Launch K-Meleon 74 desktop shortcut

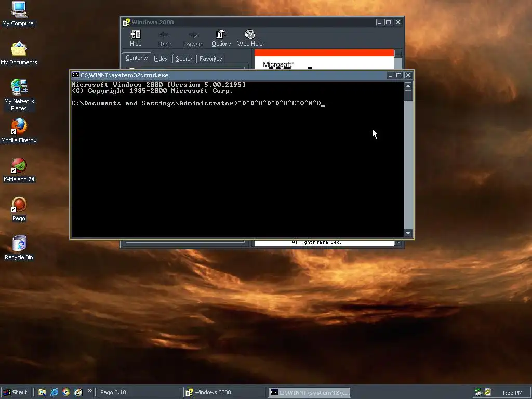coord(19,170)
